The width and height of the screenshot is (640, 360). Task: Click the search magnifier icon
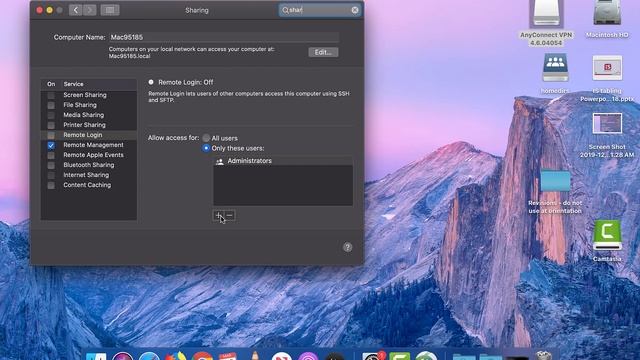pos(285,10)
